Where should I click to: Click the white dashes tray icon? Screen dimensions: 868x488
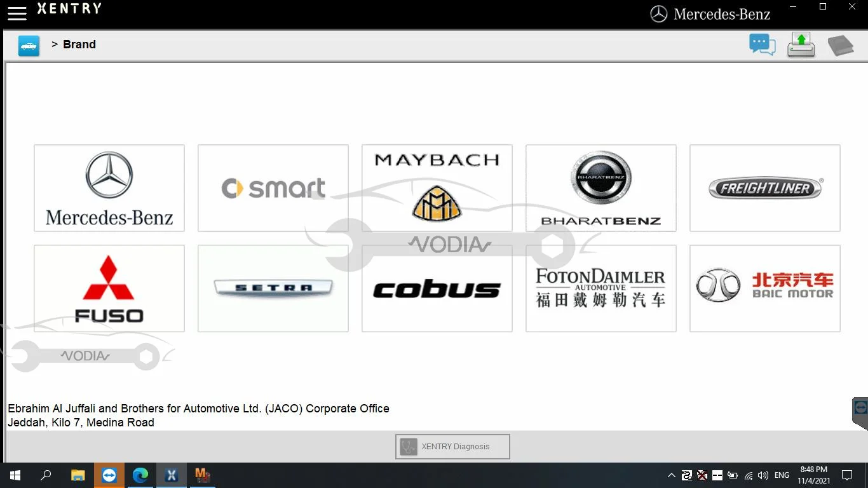pos(717,475)
